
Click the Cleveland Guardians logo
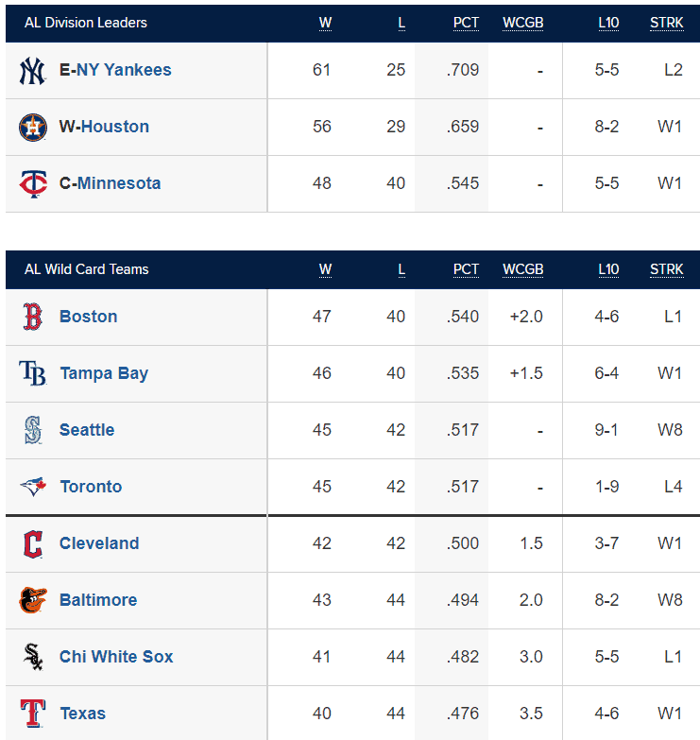(33, 544)
